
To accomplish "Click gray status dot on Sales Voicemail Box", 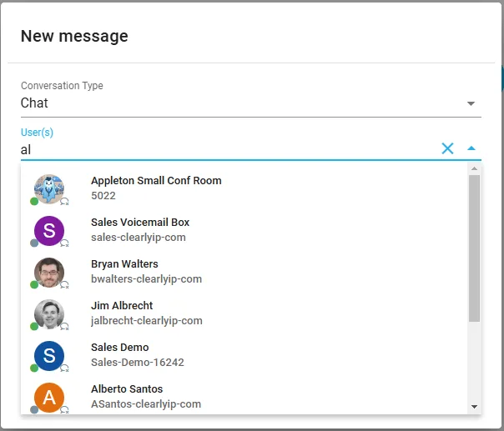I will click(34, 243).
